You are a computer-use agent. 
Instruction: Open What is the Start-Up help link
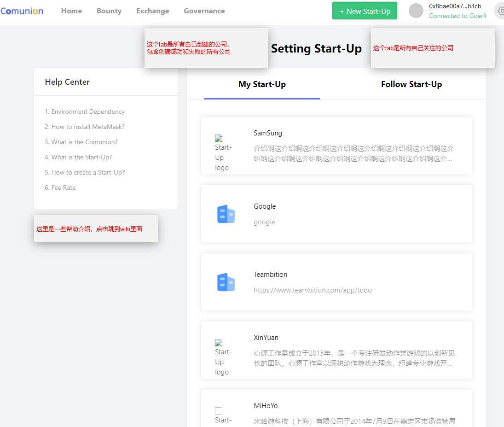(78, 157)
